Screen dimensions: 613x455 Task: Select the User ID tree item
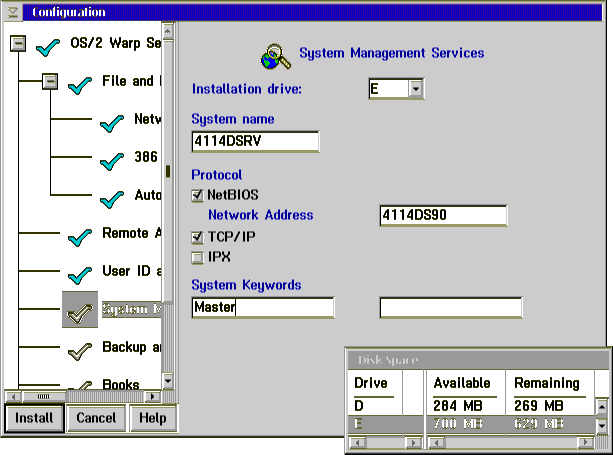click(131, 271)
